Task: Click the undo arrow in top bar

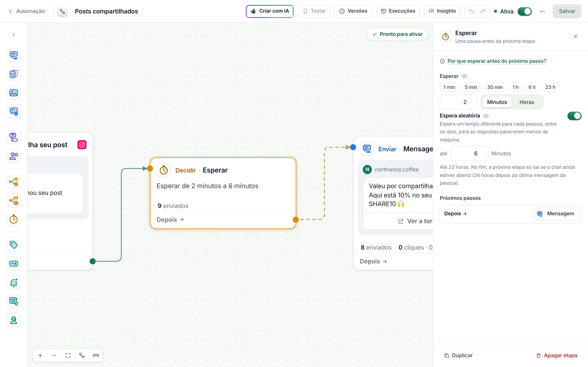Action: pos(471,11)
